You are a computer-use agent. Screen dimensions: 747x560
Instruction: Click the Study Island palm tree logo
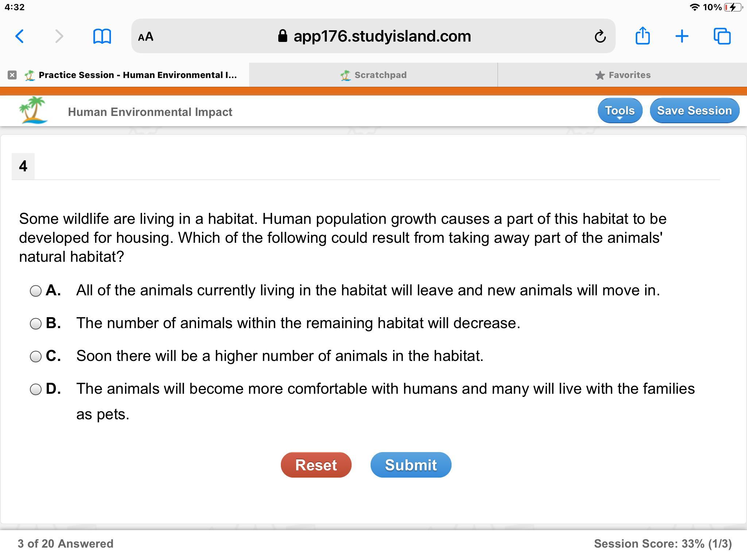tap(33, 110)
